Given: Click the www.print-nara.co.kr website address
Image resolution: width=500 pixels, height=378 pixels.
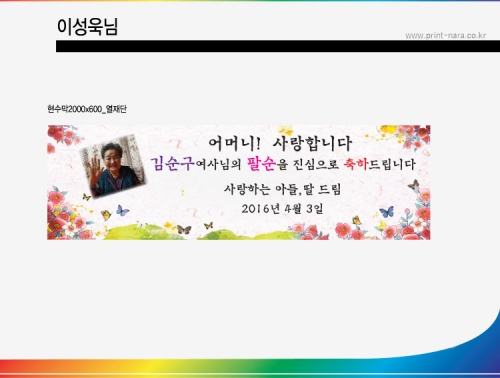Looking at the screenshot, I should click(x=445, y=35).
